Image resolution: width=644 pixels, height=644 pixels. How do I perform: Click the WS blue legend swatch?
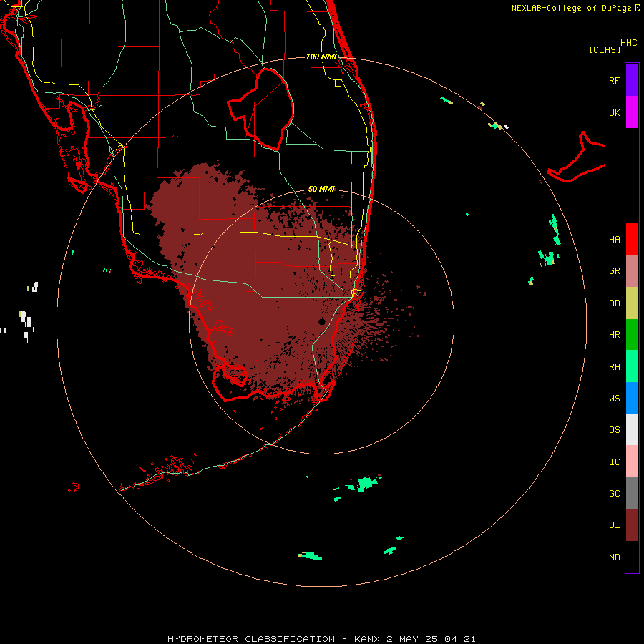point(632,398)
